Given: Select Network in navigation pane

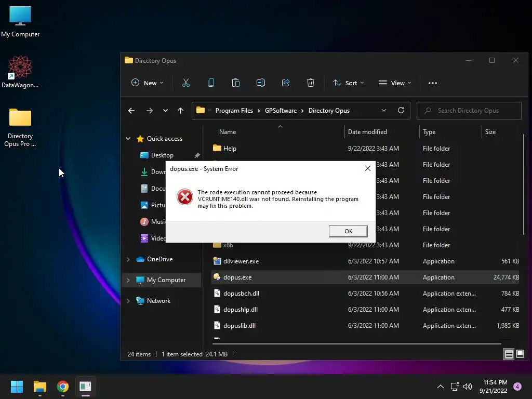Looking at the screenshot, I should click(158, 301).
